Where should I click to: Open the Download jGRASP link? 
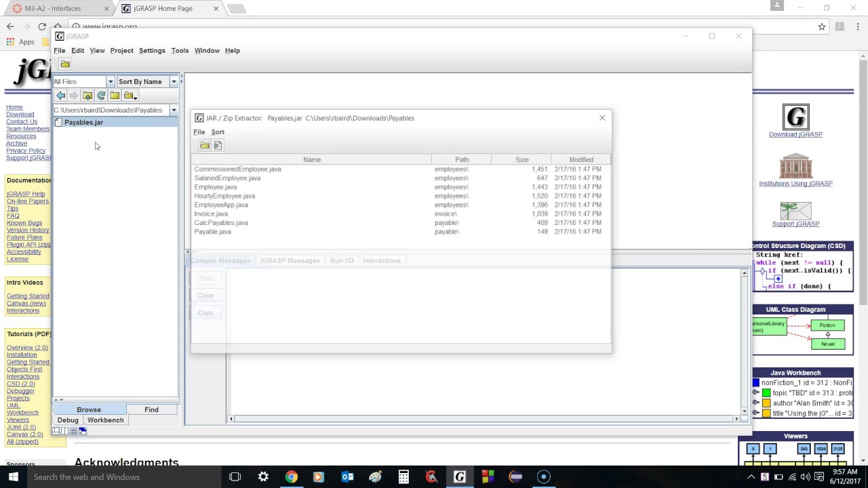(795, 134)
